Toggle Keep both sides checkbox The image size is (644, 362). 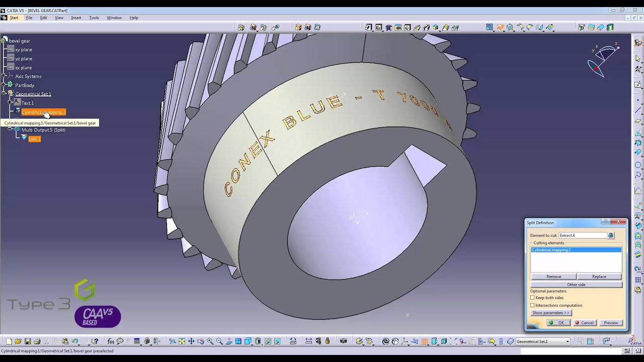pyautogui.click(x=532, y=298)
